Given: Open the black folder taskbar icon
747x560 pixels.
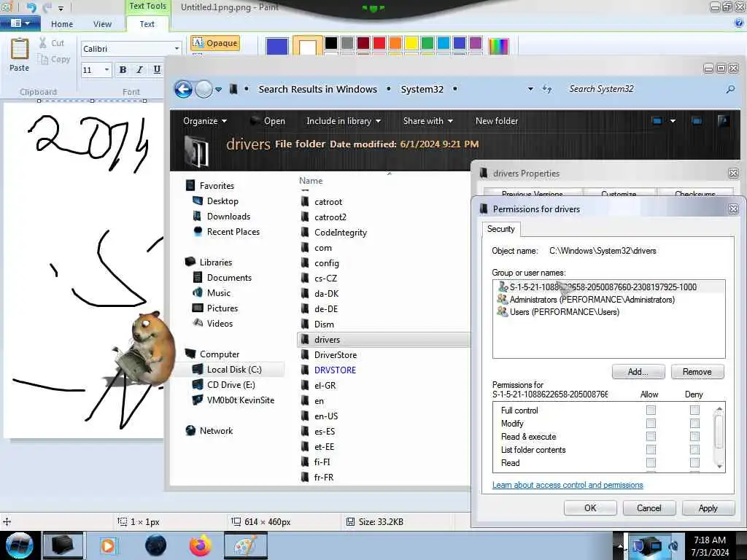Looking at the screenshot, I should [x=63, y=545].
